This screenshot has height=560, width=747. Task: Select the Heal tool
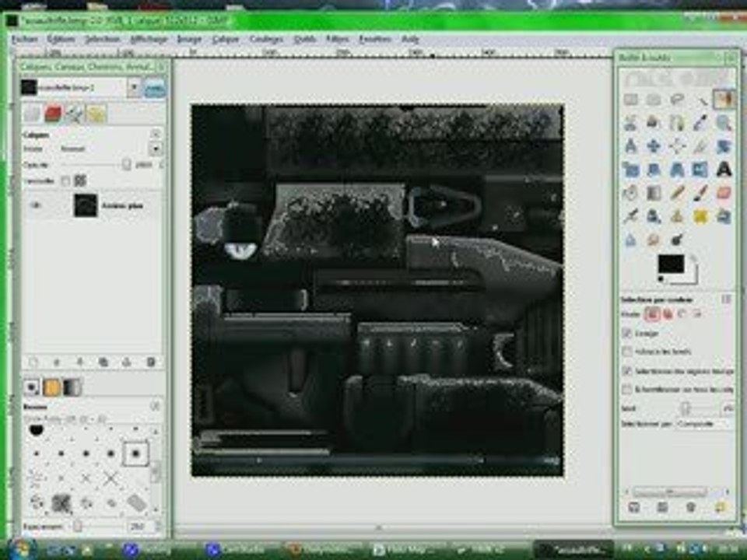(x=700, y=216)
